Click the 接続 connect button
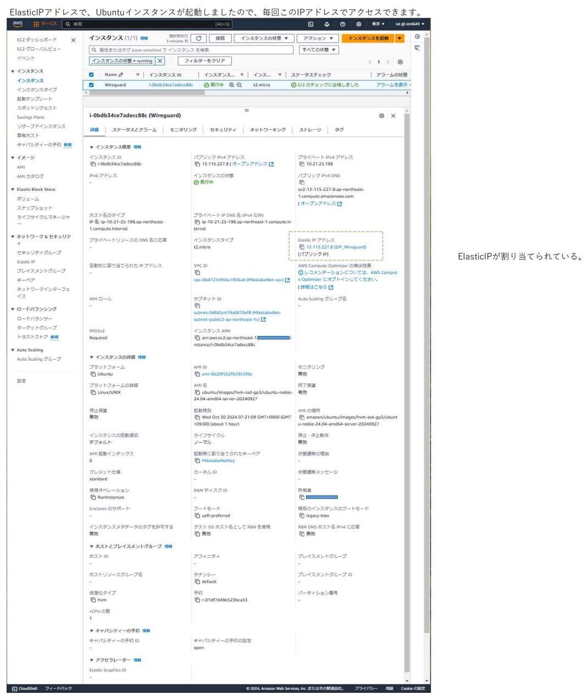The width and height of the screenshot is (588, 700). point(220,38)
